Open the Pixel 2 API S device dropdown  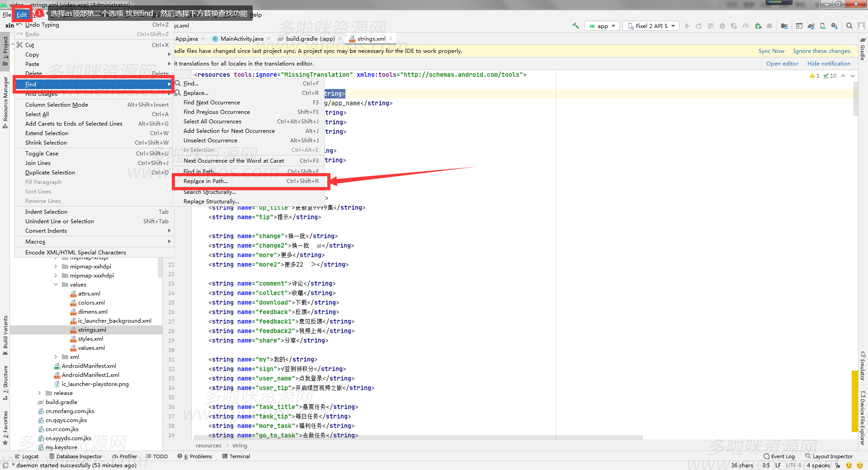coord(651,26)
